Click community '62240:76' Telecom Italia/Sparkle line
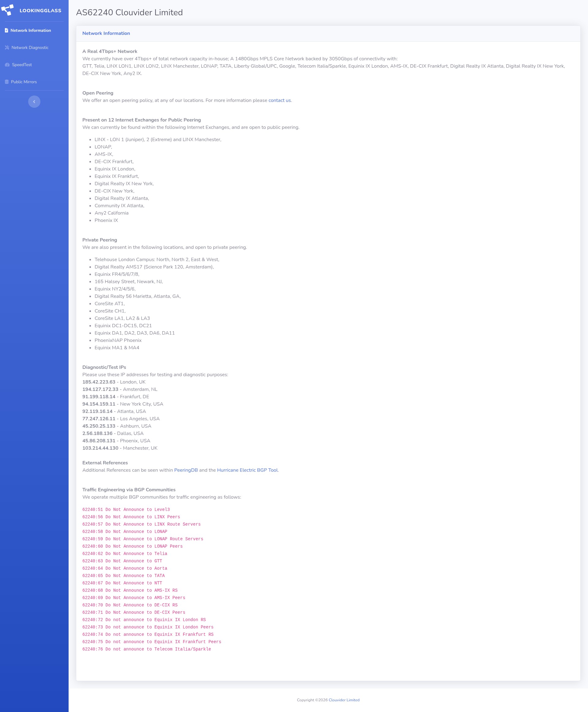The image size is (588, 712). tap(147, 649)
